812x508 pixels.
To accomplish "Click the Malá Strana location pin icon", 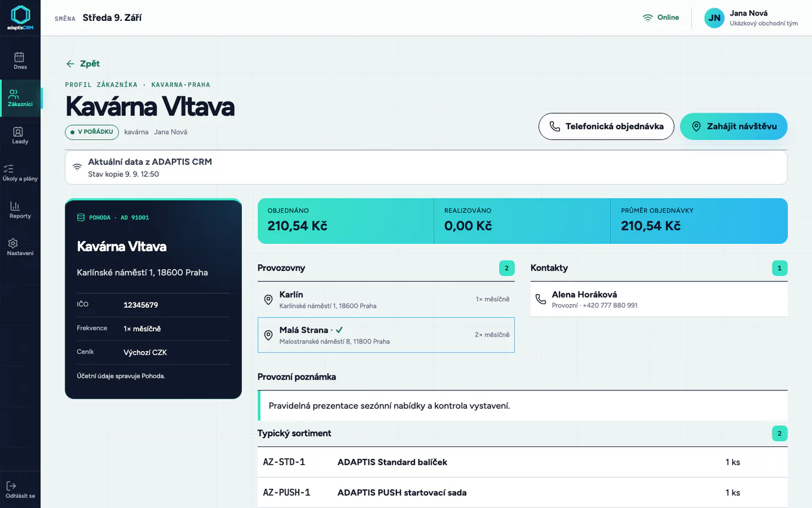I will pos(269,335).
